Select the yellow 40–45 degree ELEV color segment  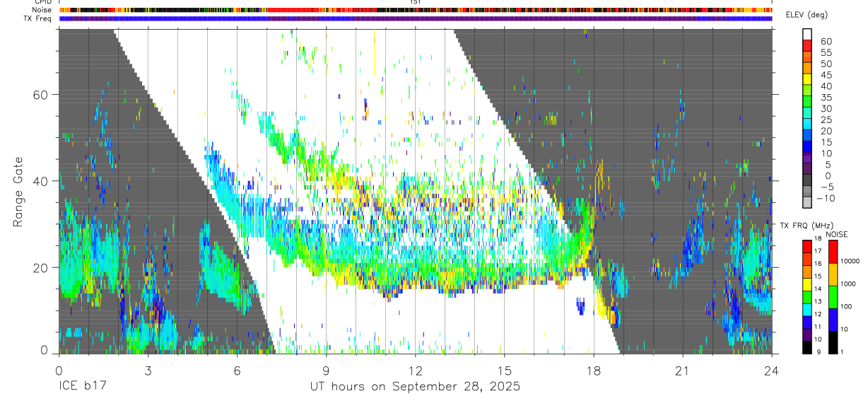click(x=807, y=81)
